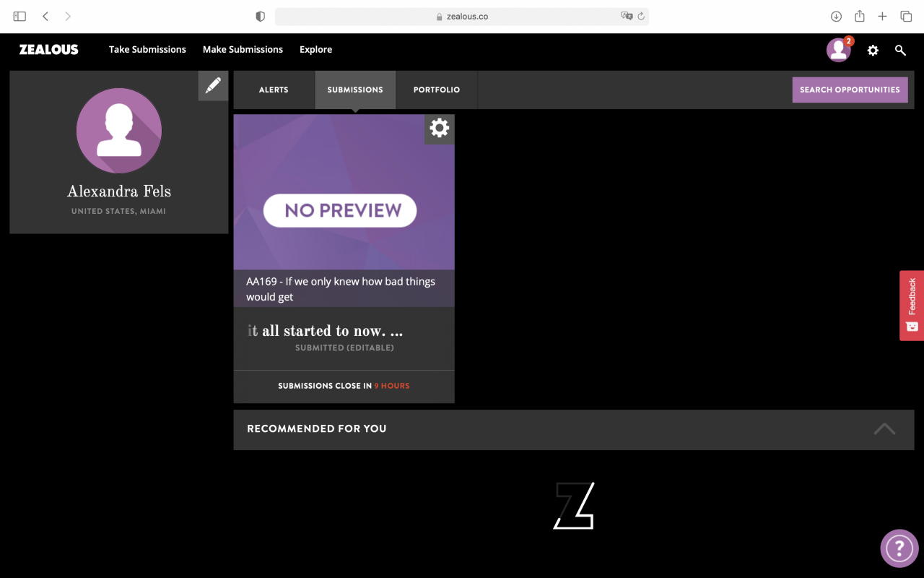Click the name Alexandra Fels
Viewport: 924px width, 578px height.
(119, 191)
